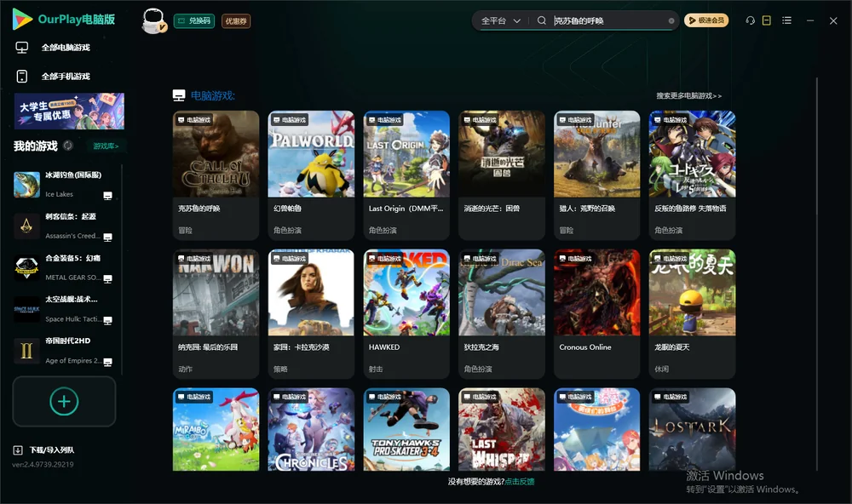Click the 电脑游戏 tag on the HAWKED card
The width and height of the screenshot is (852, 504).
[384, 259]
